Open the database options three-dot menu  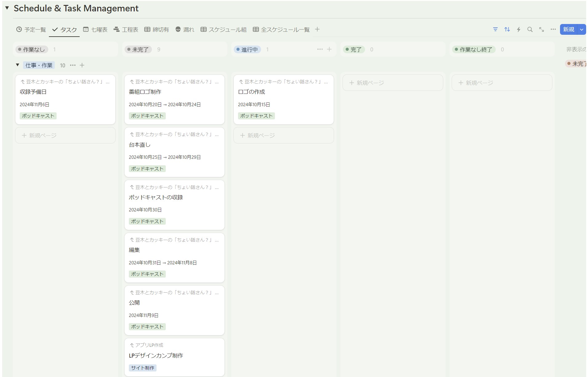[553, 30]
